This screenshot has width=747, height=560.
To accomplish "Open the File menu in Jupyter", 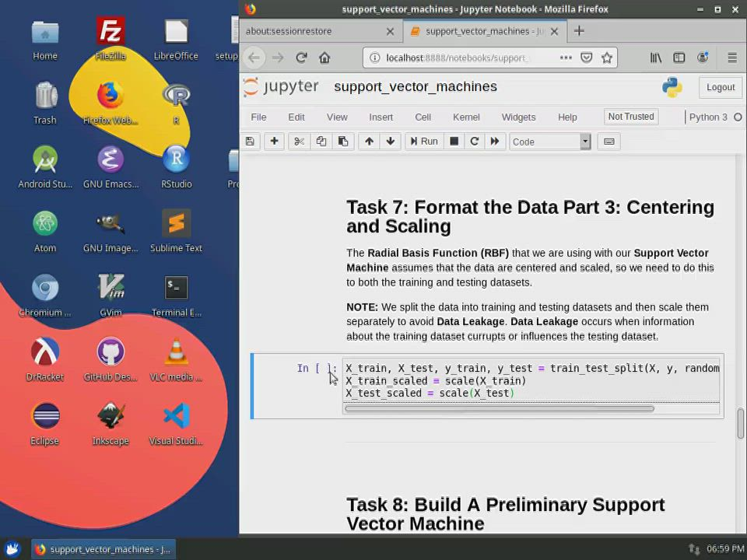I will (x=258, y=117).
